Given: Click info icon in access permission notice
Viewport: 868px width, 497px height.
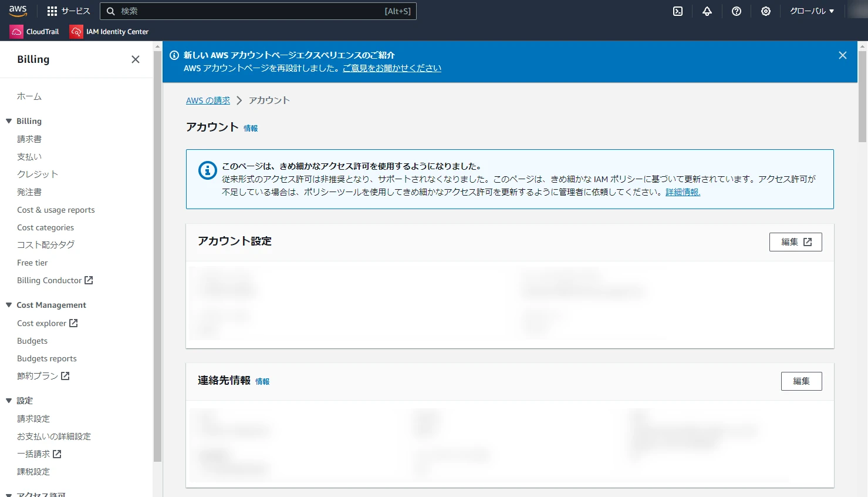Looking at the screenshot, I should tap(208, 170).
